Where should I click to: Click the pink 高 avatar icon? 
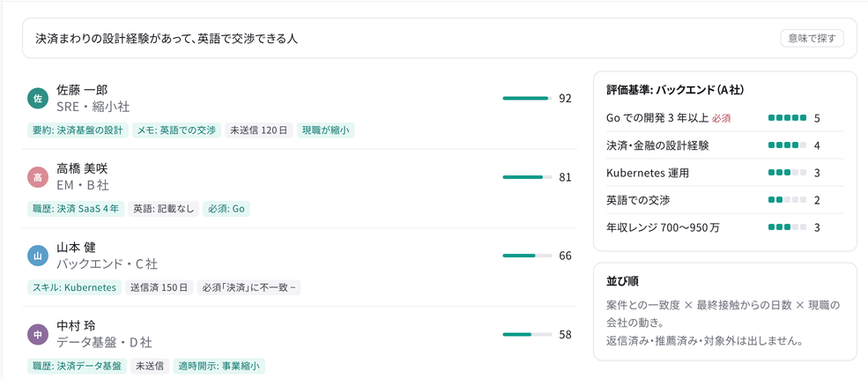(x=38, y=177)
